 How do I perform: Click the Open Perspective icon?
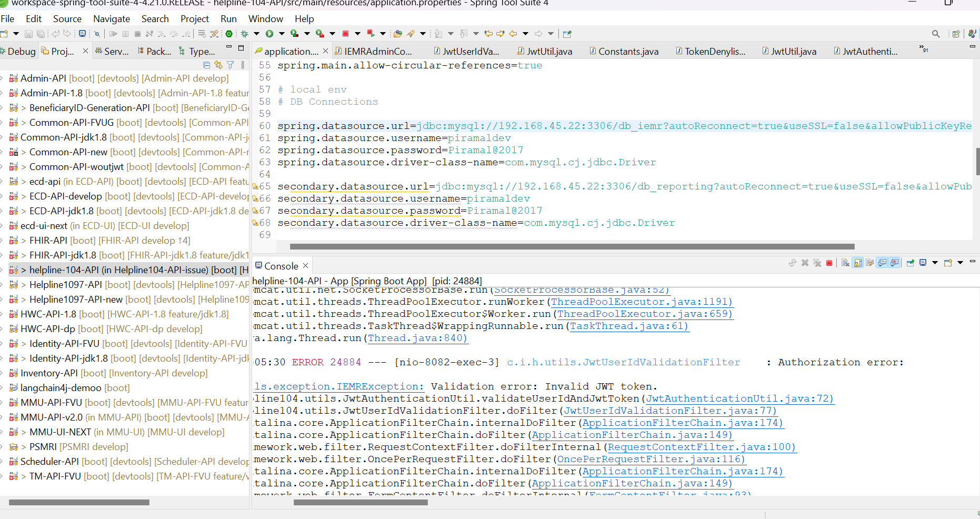click(x=956, y=34)
